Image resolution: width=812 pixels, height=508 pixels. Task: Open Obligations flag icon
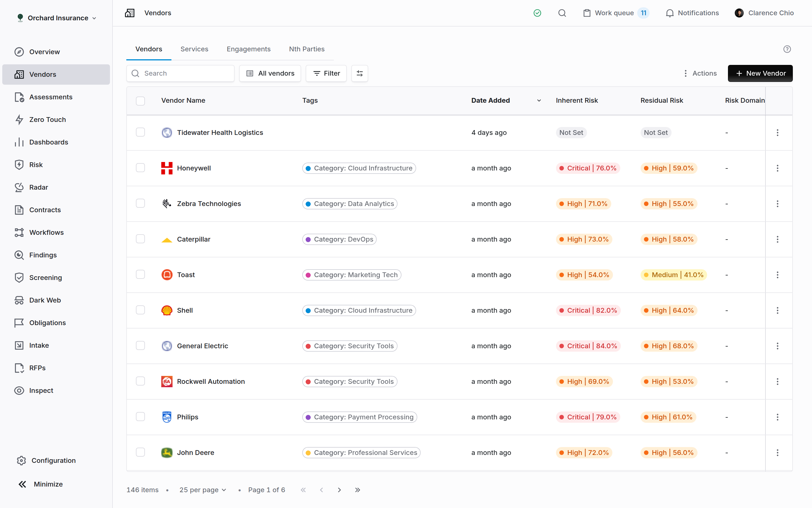pos(19,323)
